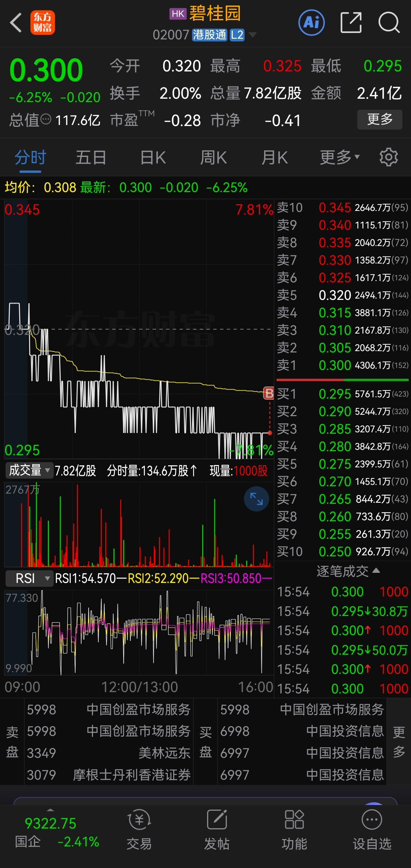
Task: Select 买1 row at 0.295
Action: (343, 394)
